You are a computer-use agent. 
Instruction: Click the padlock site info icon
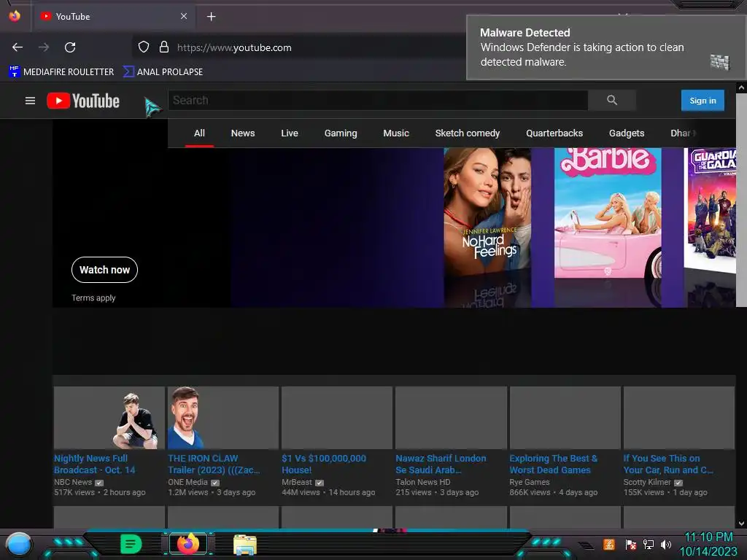(x=164, y=47)
